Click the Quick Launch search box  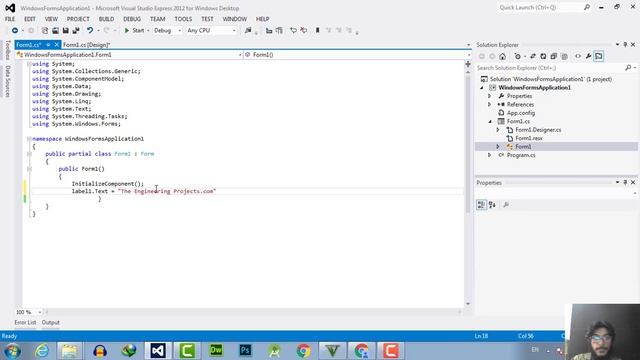(x=544, y=7)
